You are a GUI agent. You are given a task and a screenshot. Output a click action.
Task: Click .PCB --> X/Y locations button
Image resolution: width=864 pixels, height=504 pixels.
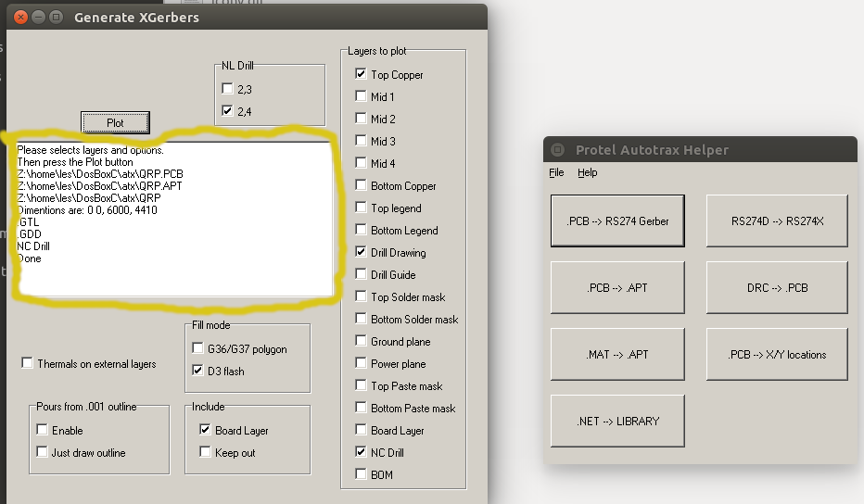pyautogui.click(x=777, y=354)
